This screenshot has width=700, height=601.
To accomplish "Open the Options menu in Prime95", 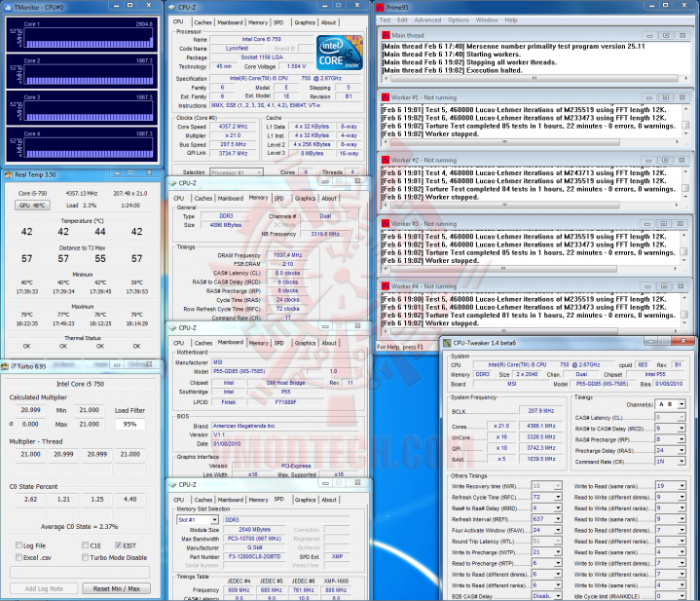I will (459, 20).
